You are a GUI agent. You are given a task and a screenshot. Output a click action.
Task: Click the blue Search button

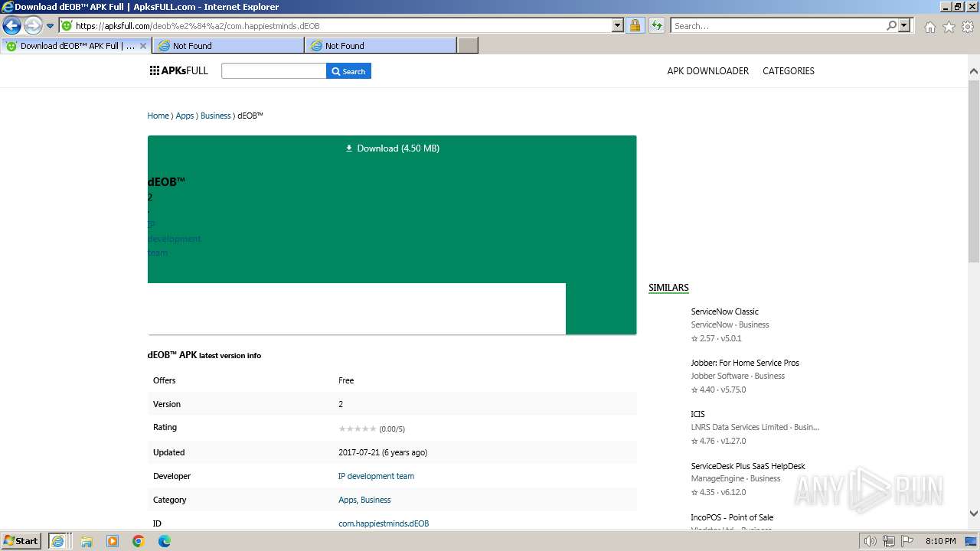[348, 71]
